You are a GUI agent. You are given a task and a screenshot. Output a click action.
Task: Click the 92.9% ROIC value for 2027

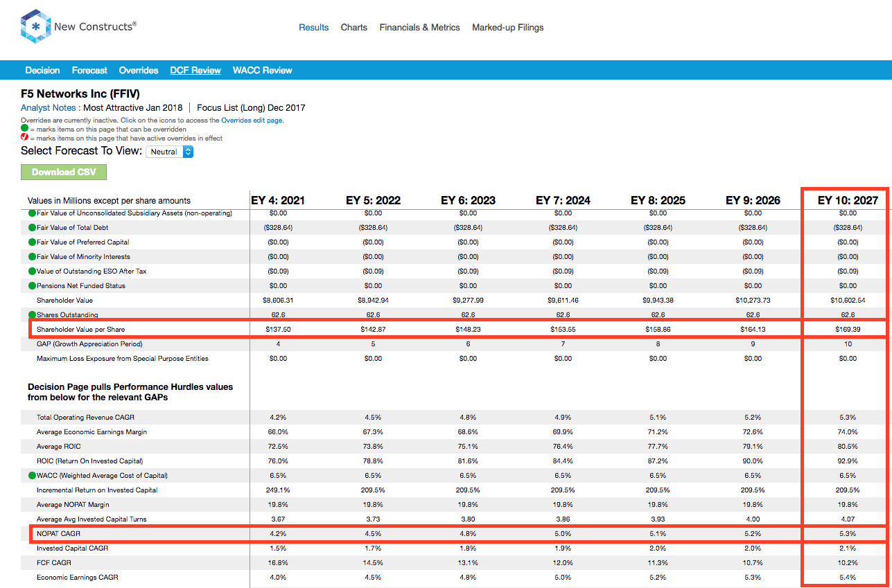point(847,461)
